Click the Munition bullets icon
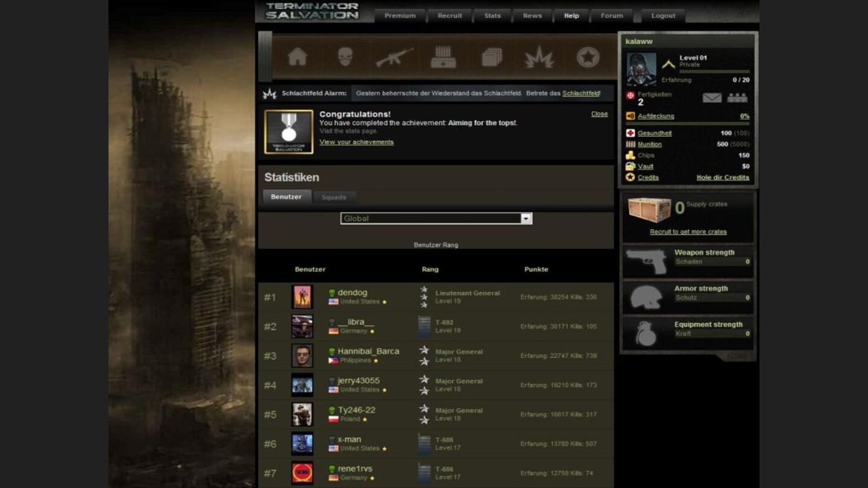The height and width of the screenshot is (488, 868). (631, 144)
